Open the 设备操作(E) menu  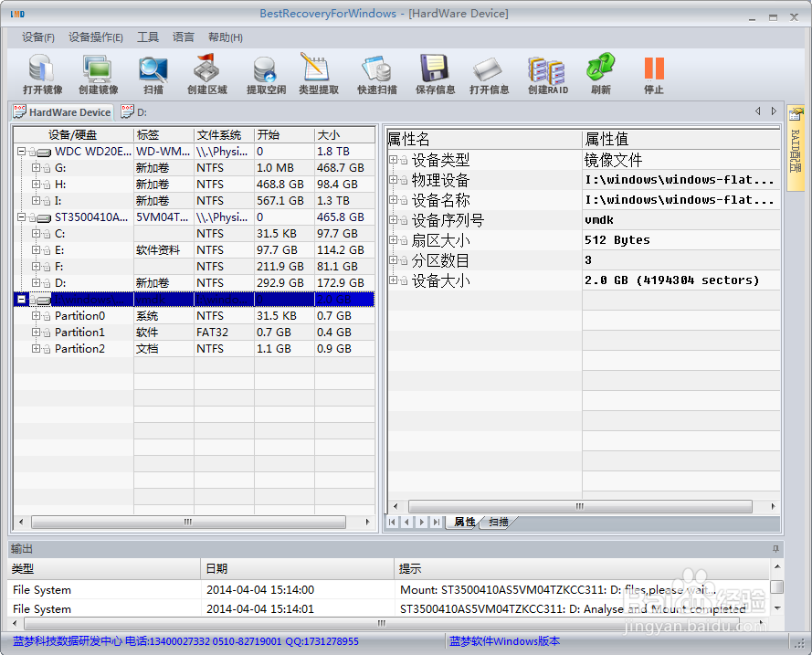coord(95,37)
